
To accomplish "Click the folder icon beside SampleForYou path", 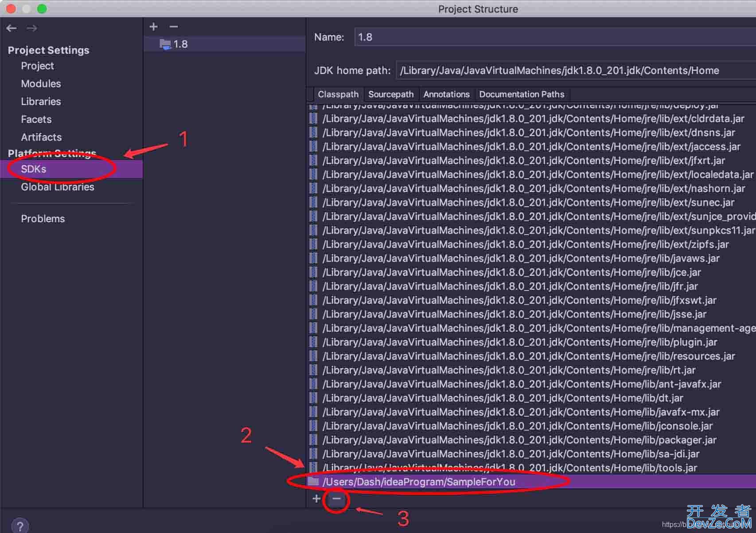I will coord(313,482).
